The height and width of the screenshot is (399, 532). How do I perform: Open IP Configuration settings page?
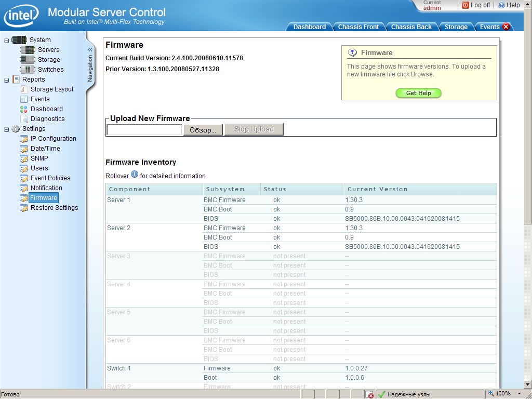tap(53, 139)
